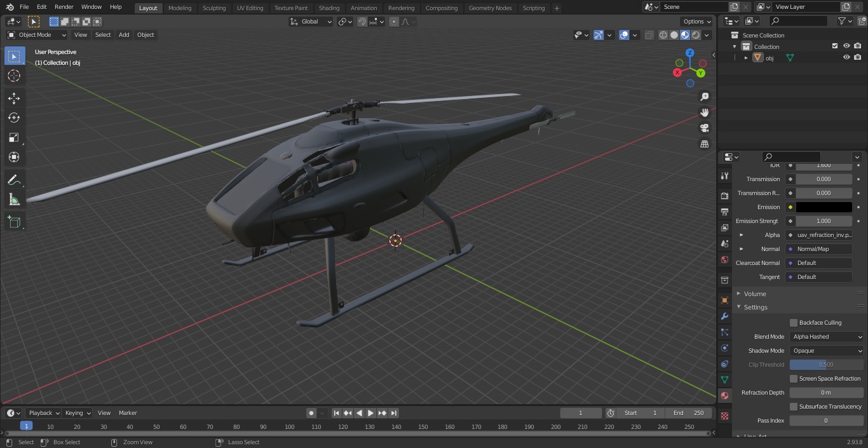Jump to end frame
This screenshot has width=868, height=448.
point(394,413)
